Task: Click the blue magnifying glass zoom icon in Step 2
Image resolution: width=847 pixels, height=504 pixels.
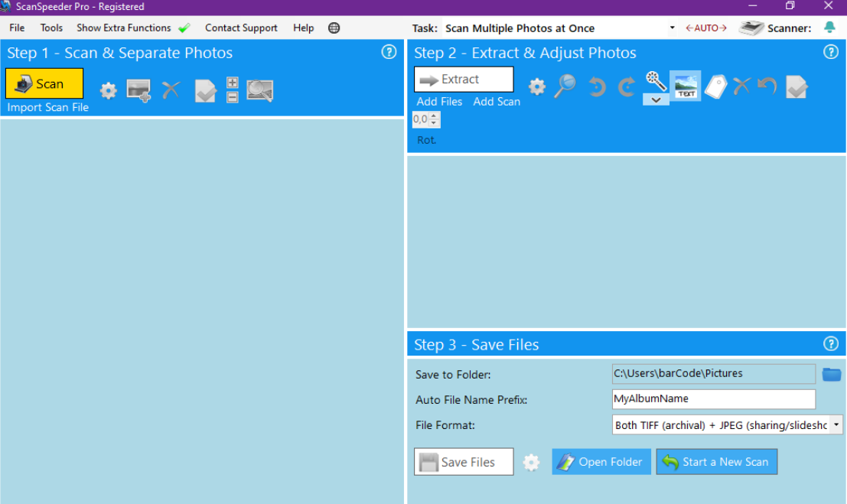Action: (565, 86)
